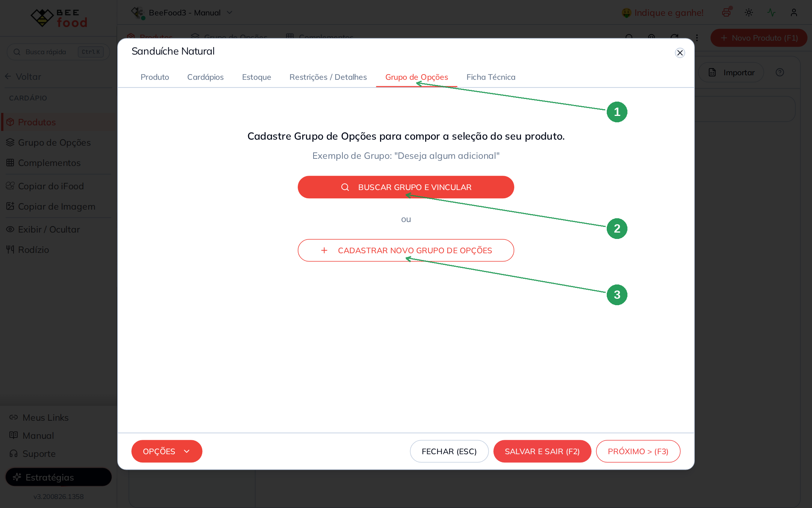Open Meus Links in the sidebar
The height and width of the screenshot is (508, 812).
pyautogui.click(x=39, y=417)
